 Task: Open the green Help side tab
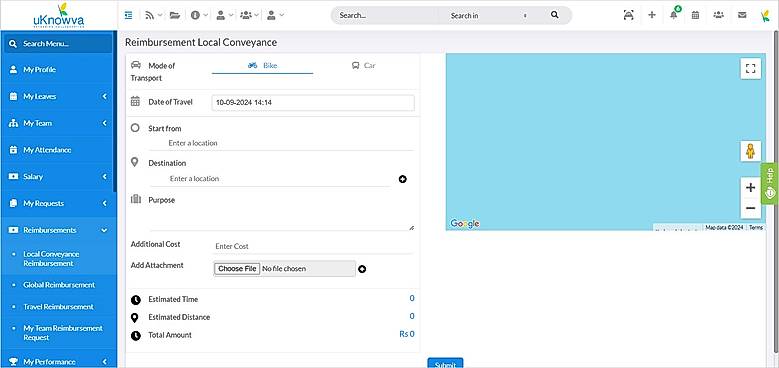[770, 184]
